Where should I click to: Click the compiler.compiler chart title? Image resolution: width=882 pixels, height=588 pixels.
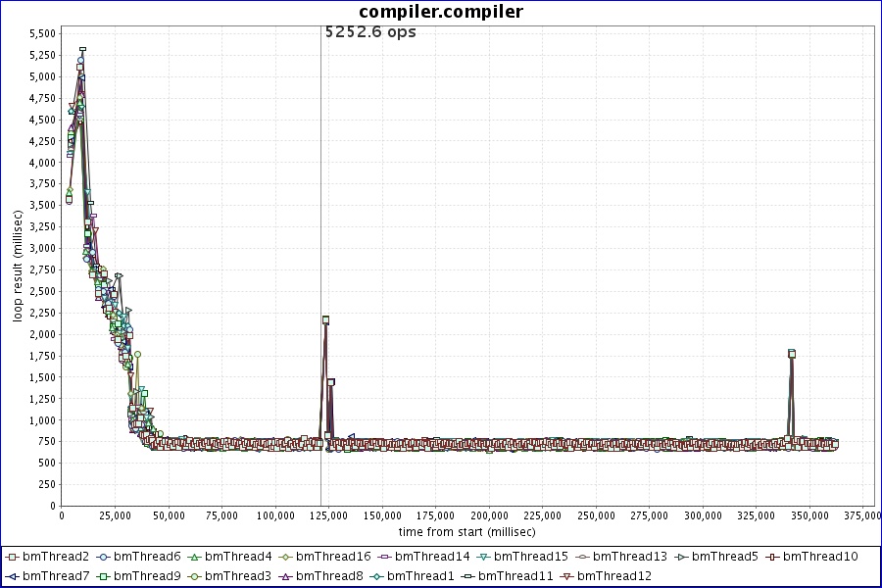pyautogui.click(x=441, y=12)
